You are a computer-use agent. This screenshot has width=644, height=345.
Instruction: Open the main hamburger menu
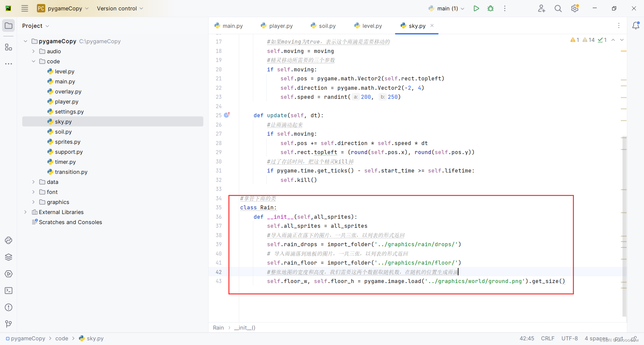tap(24, 8)
